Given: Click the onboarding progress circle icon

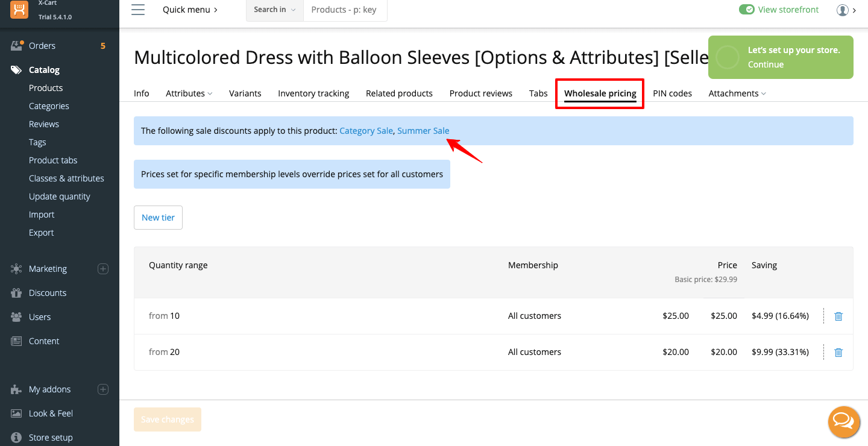Looking at the screenshot, I should click(x=728, y=57).
